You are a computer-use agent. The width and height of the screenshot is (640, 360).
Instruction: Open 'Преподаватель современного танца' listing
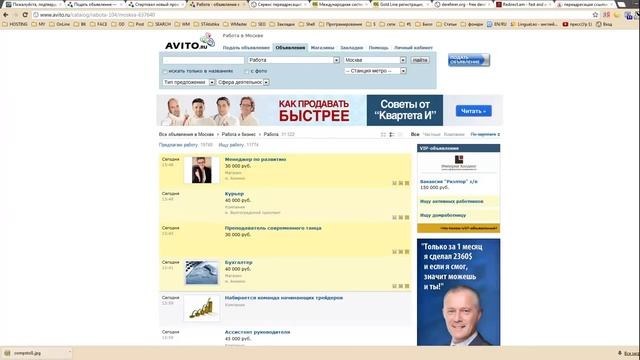coord(273,228)
